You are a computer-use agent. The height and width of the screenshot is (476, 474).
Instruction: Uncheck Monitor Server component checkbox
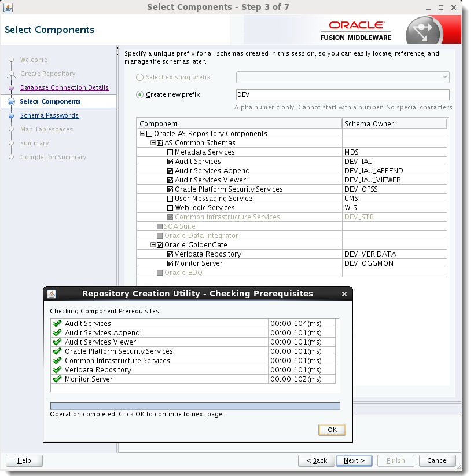170,263
